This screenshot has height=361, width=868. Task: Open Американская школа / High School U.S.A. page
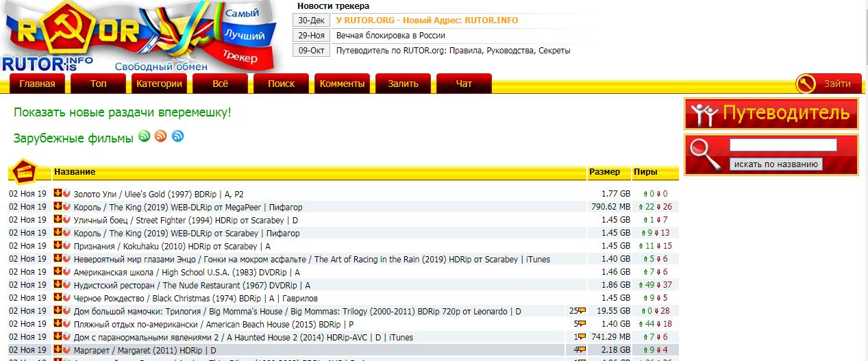click(x=186, y=272)
